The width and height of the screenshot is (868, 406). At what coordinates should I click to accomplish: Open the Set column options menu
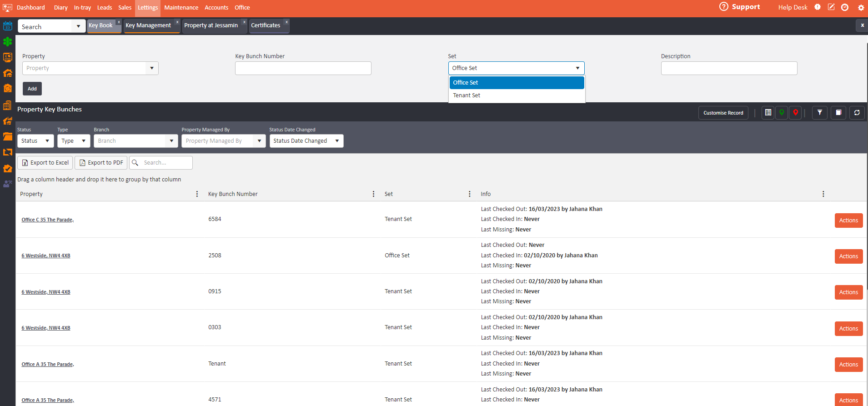coord(470,194)
